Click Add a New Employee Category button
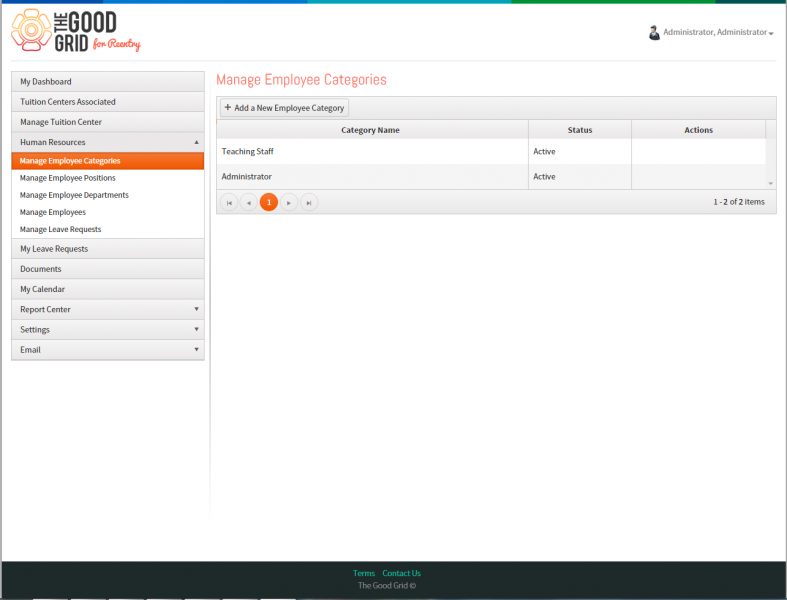 (284, 107)
